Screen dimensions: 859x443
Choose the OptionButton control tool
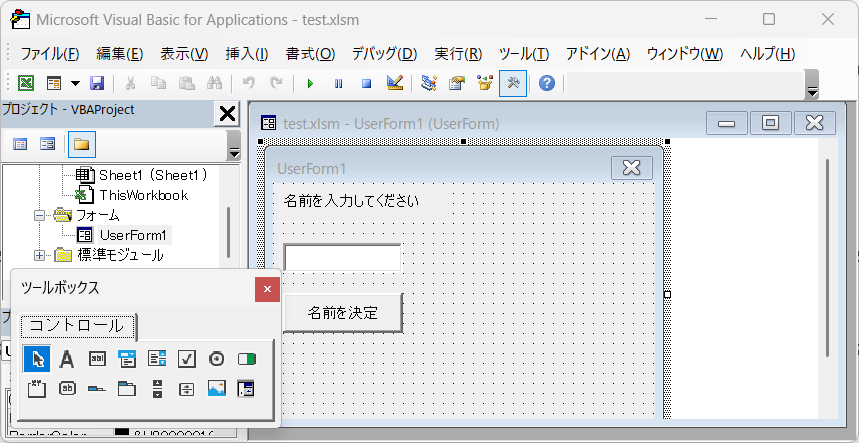pyautogui.click(x=217, y=359)
